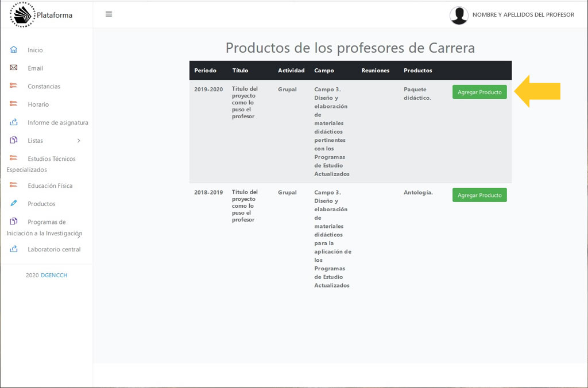Click the Título column header
Viewport: 588px width, 388px height.
[240, 71]
